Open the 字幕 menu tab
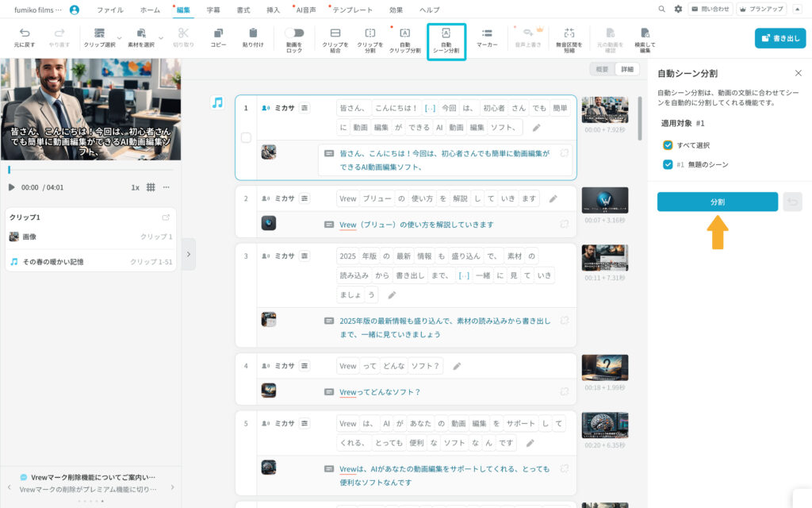This screenshot has height=508, width=812. tap(213, 10)
